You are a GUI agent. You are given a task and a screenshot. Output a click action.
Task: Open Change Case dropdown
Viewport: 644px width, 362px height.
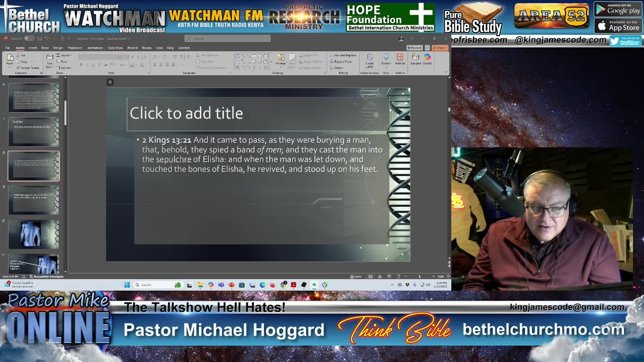[x=123, y=65]
